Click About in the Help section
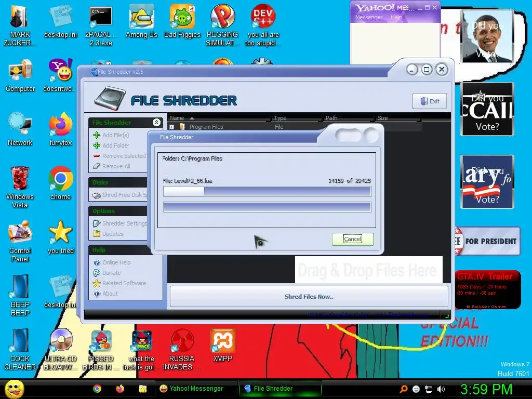The width and height of the screenshot is (532, 399). pyautogui.click(x=105, y=294)
